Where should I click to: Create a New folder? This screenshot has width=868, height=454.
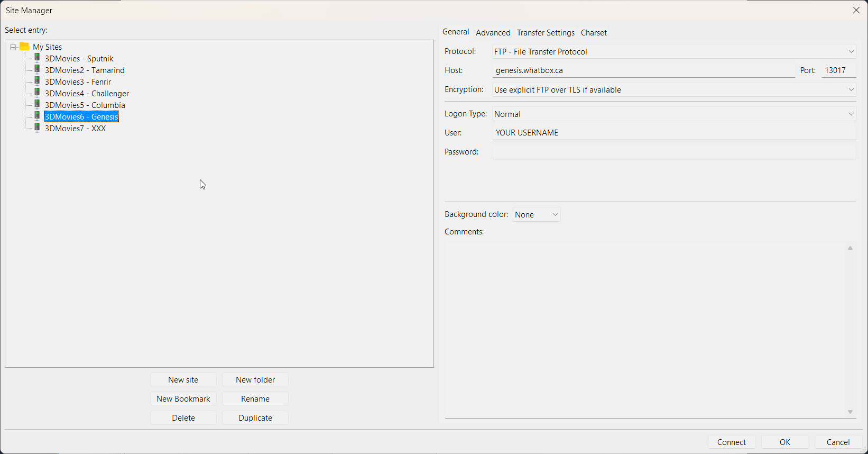(255, 379)
